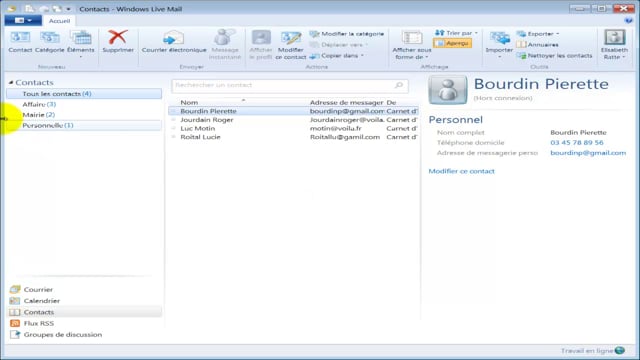This screenshot has height=360, width=640.
Task: Collapse the Contacts tree heading
Action: click(x=11, y=82)
